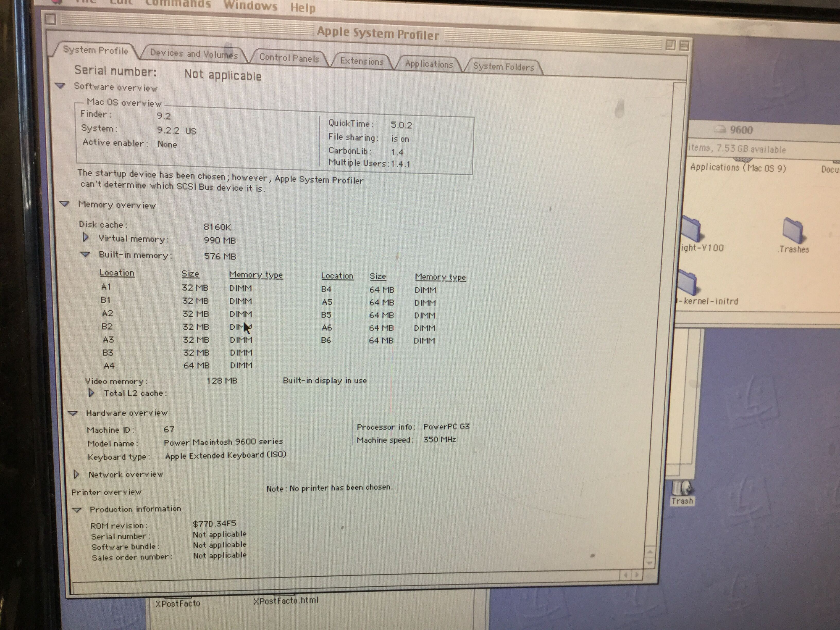Click the vertical scrollbar up arrow
This screenshot has width=840, height=630.
650,551
